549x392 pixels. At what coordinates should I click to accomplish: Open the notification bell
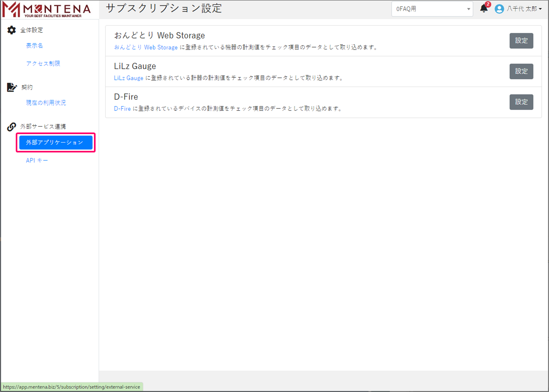(x=484, y=9)
